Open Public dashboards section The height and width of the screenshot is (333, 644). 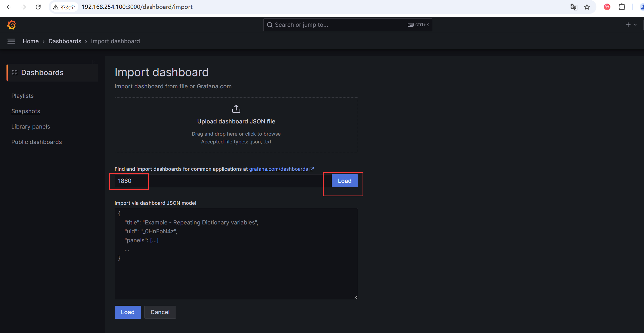[36, 142]
